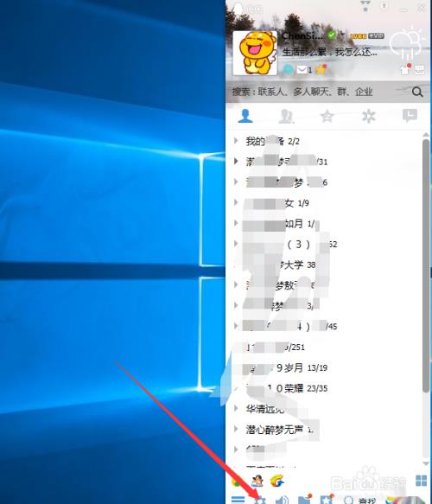Click the scrollbar down arrow
Screen dimensions: 432x504
point(426,463)
